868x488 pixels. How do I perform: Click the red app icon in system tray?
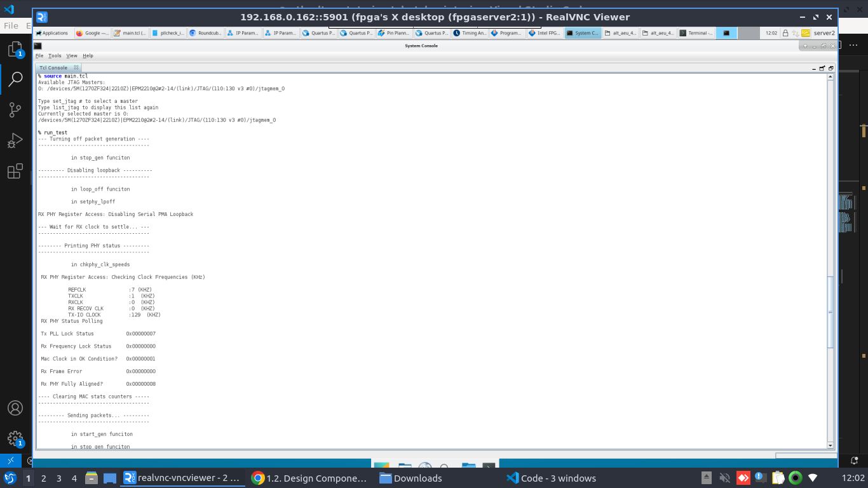pyautogui.click(x=743, y=478)
